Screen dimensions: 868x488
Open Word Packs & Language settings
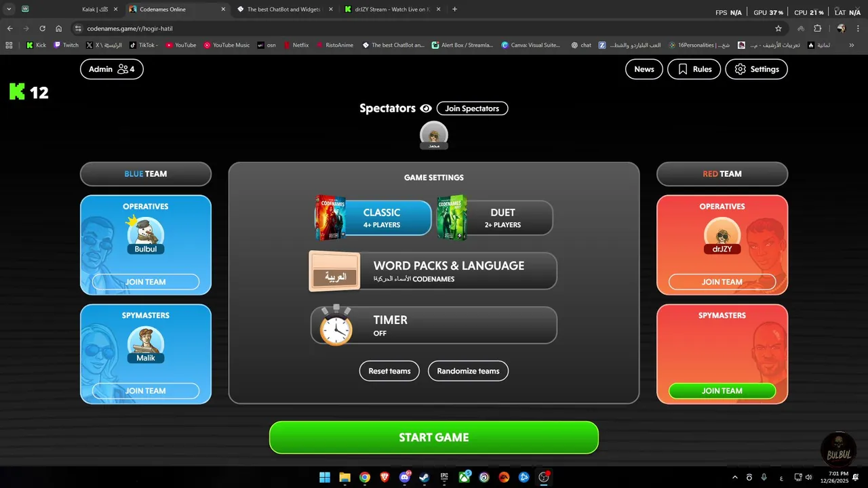click(x=433, y=271)
